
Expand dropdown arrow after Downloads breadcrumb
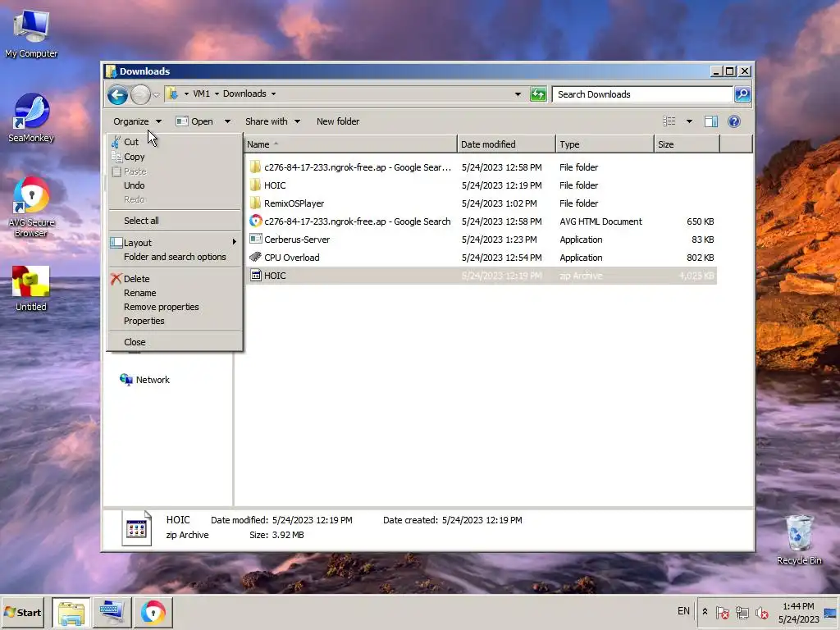pyautogui.click(x=273, y=94)
